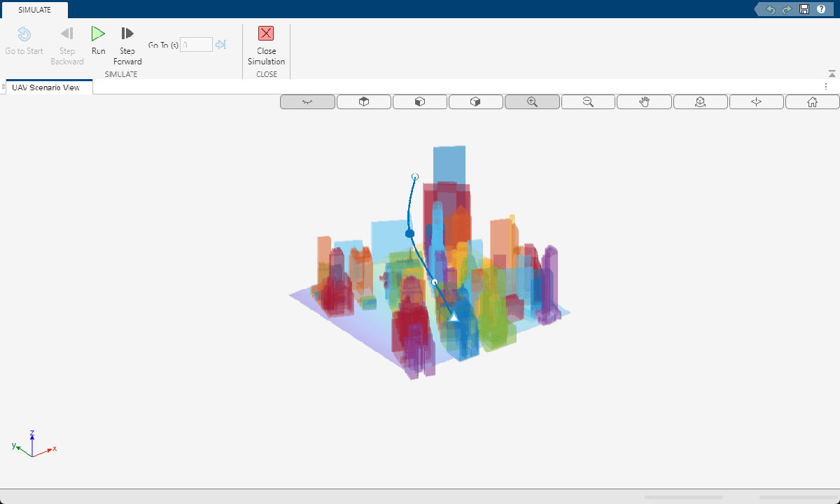Open the three-dot view options menu
This screenshot has height=504, width=840.
(826, 87)
